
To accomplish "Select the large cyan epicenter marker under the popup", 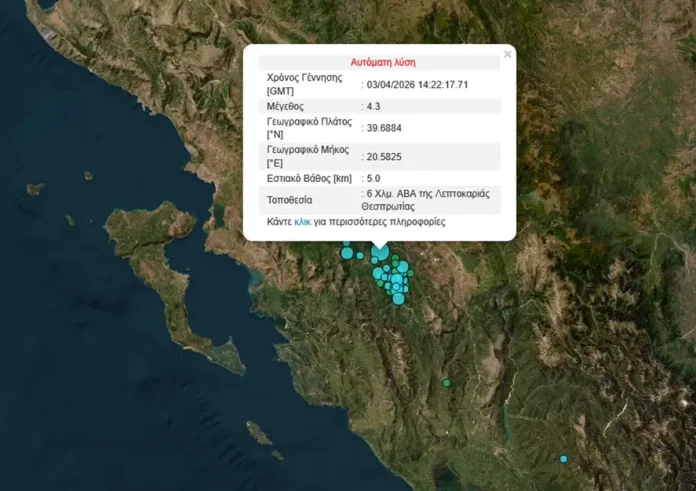I will point(380,253).
